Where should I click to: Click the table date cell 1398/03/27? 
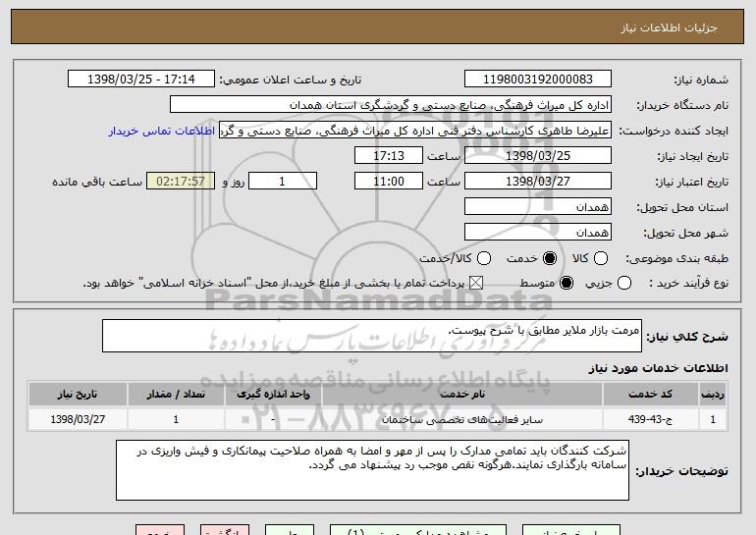[78, 419]
